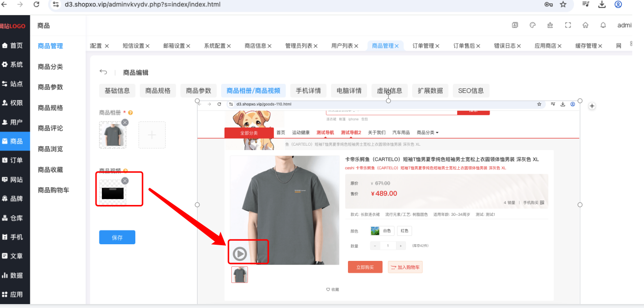Click the clear cache broom icon
The width and height of the screenshot is (644, 308).
pos(550,26)
